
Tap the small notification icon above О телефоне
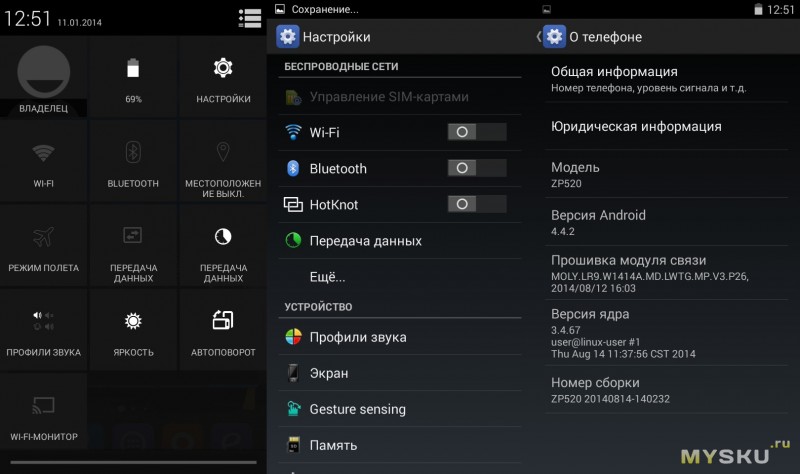point(546,9)
